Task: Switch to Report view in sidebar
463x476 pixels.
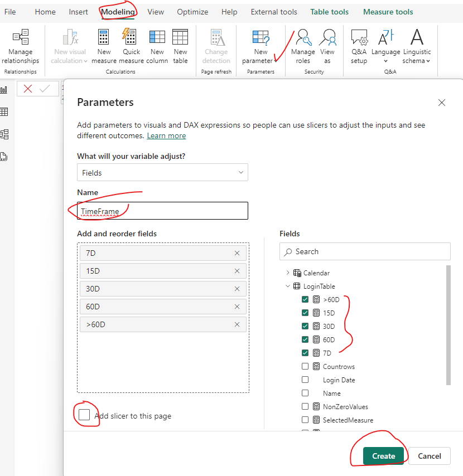Action: [4, 90]
